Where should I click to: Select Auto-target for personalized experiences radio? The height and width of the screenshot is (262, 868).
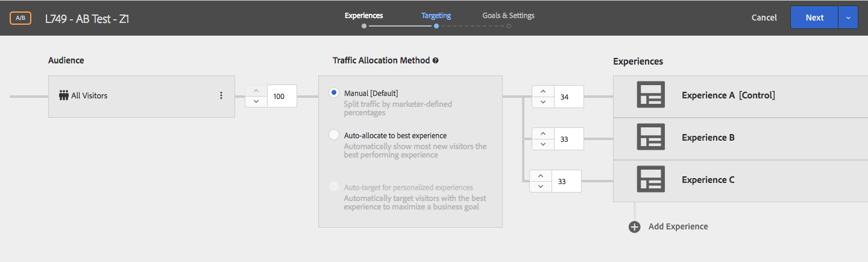(x=334, y=187)
